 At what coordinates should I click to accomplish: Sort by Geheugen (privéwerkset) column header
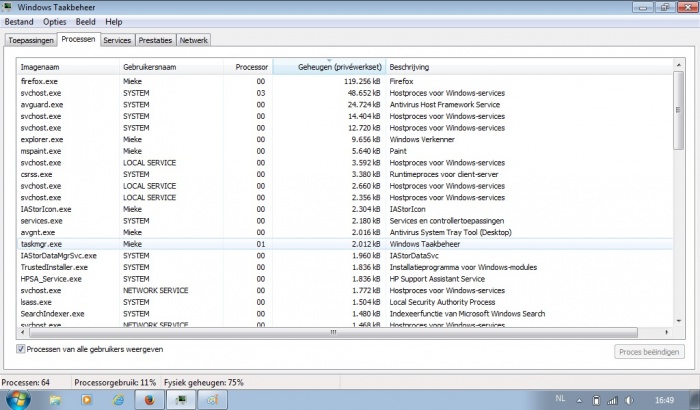pos(329,67)
